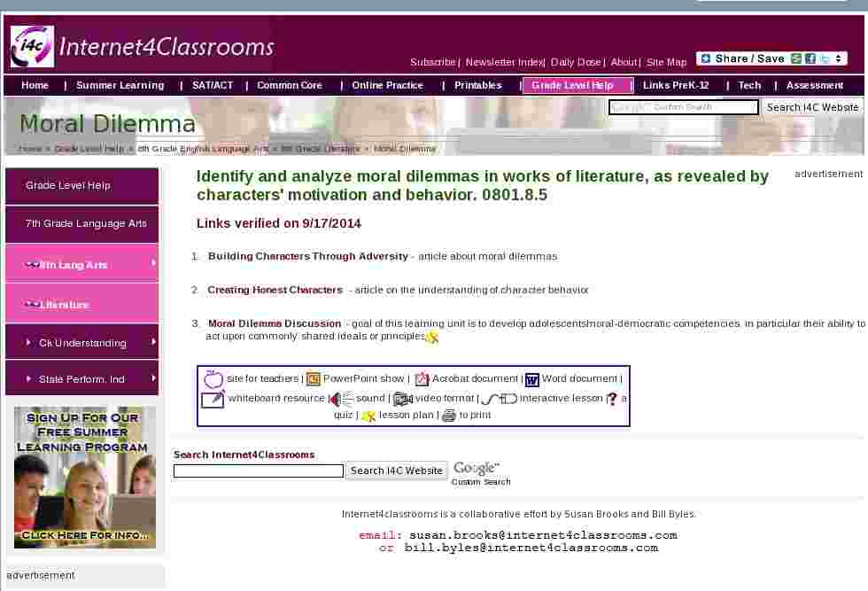Image resolution: width=868 pixels, height=591 pixels.
Task: Click the quiz question mark icon
Action: (x=612, y=399)
